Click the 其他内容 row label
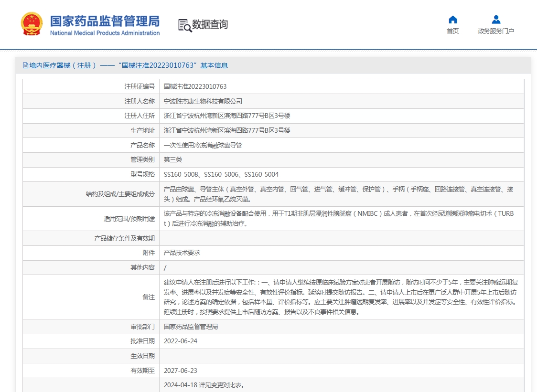This screenshot has height=392, width=537. (x=142, y=267)
